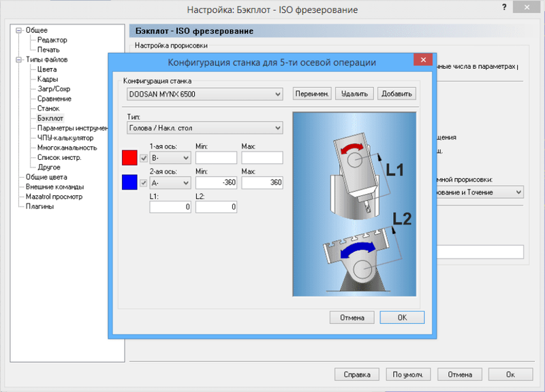Select Внешние команды in the tree

[x=54, y=186]
